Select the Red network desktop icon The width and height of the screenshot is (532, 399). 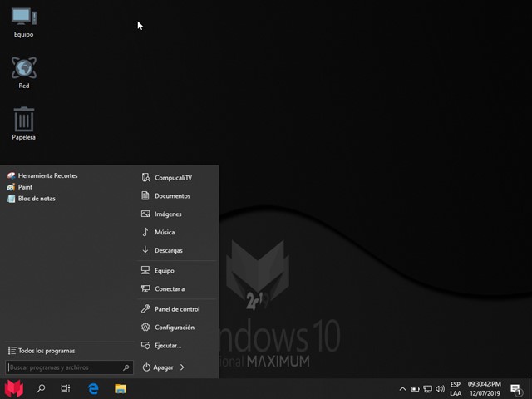tap(24, 73)
